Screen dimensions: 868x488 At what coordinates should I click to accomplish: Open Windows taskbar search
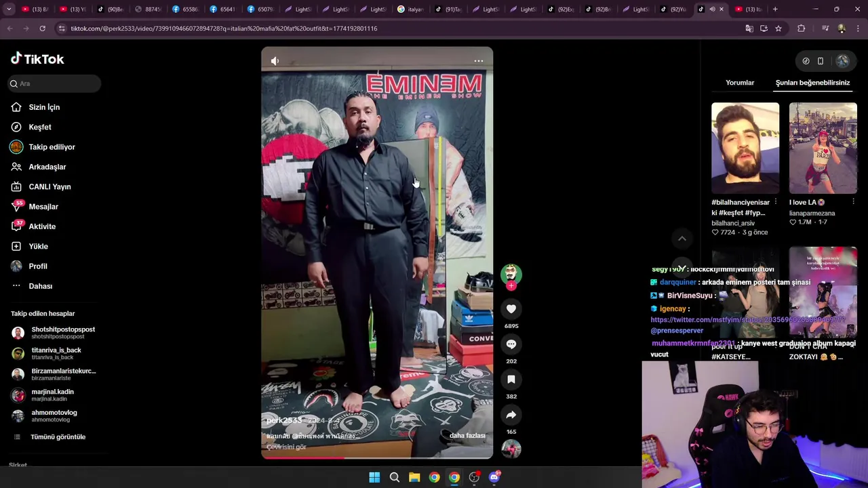pyautogui.click(x=394, y=477)
